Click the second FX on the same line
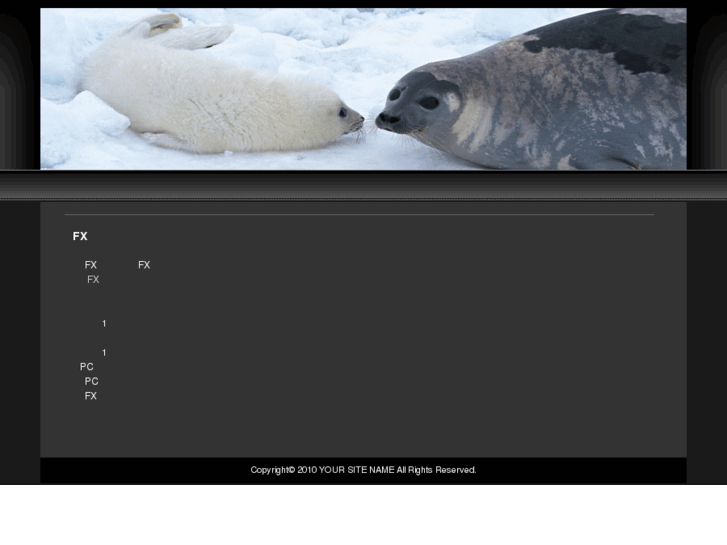Viewport: 727px width, 545px height. click(144, 265)
